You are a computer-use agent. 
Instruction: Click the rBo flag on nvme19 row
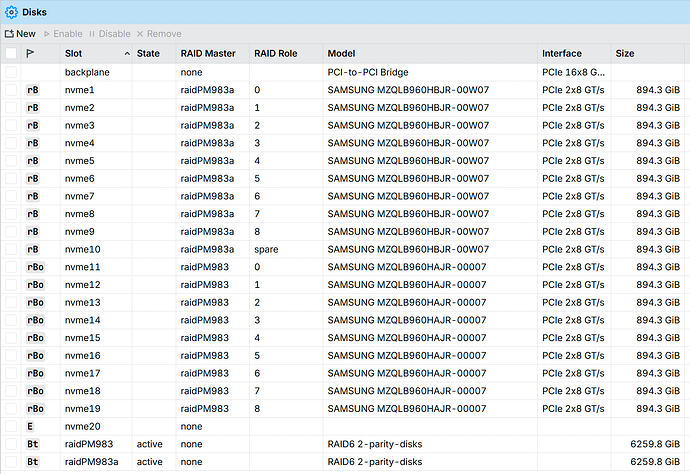pos(35,408)
